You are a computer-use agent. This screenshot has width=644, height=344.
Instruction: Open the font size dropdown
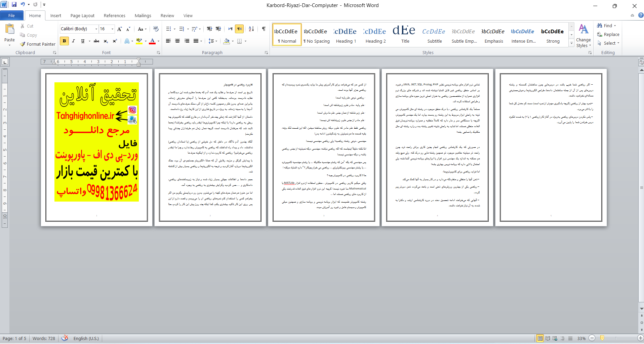click(x=112, y=29)
